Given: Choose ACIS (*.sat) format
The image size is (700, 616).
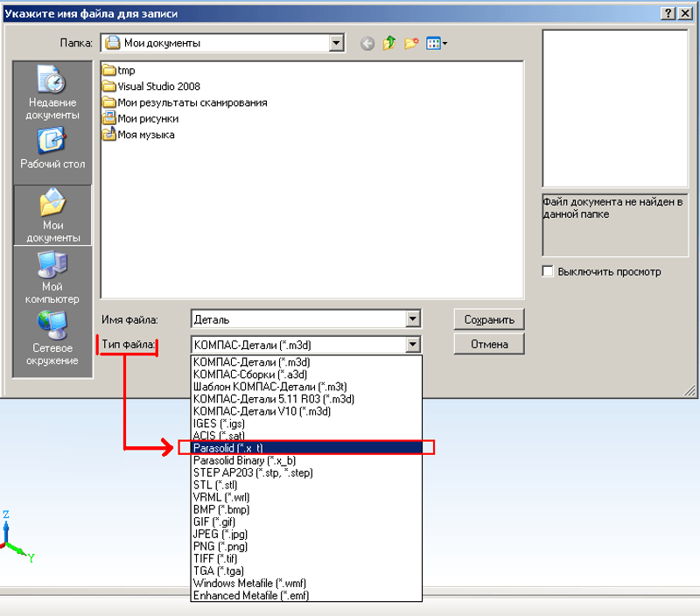Looking at the screenshot, I should 306,435.
